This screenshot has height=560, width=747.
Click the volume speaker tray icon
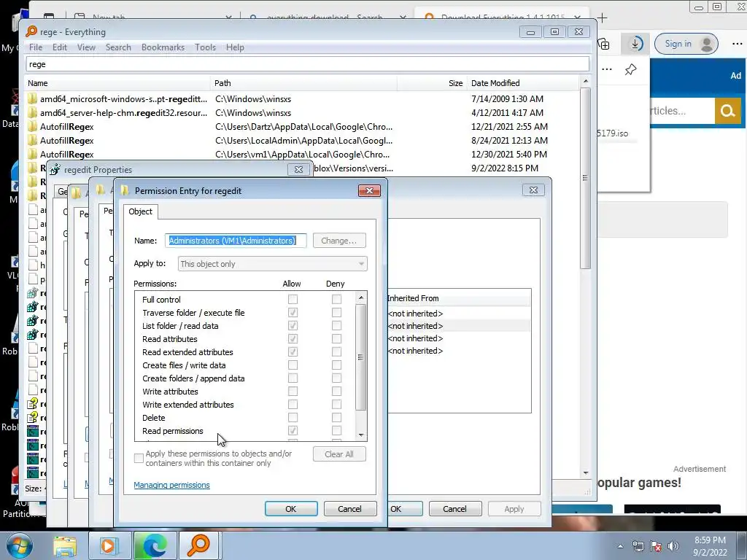[673, 546]
